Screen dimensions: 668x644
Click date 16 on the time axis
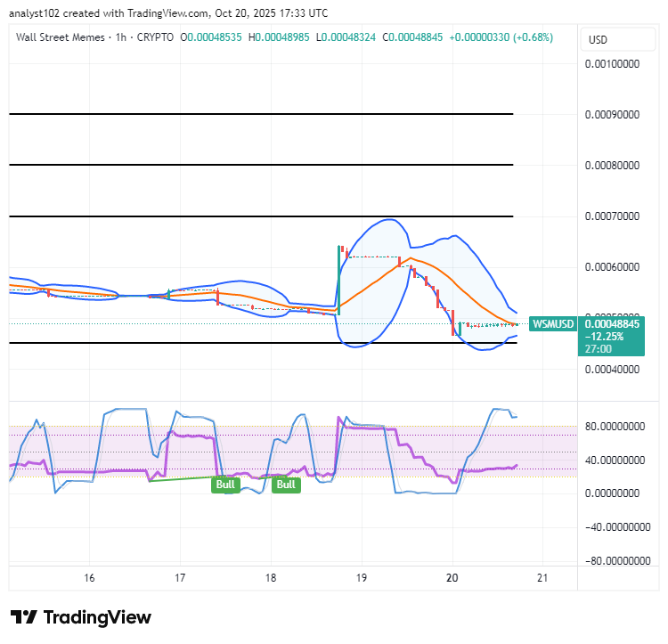pos(89,578)
